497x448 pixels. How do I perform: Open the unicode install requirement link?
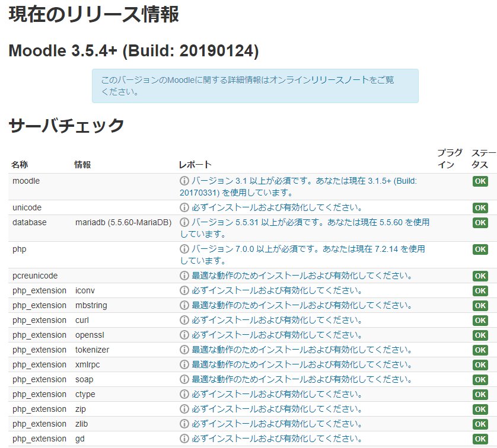[x=277, y=207]
